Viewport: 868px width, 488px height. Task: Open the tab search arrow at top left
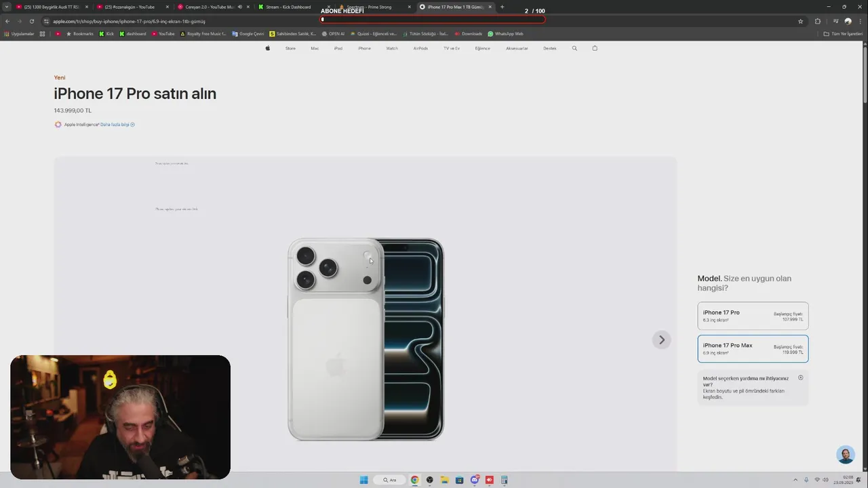(7, 7)
